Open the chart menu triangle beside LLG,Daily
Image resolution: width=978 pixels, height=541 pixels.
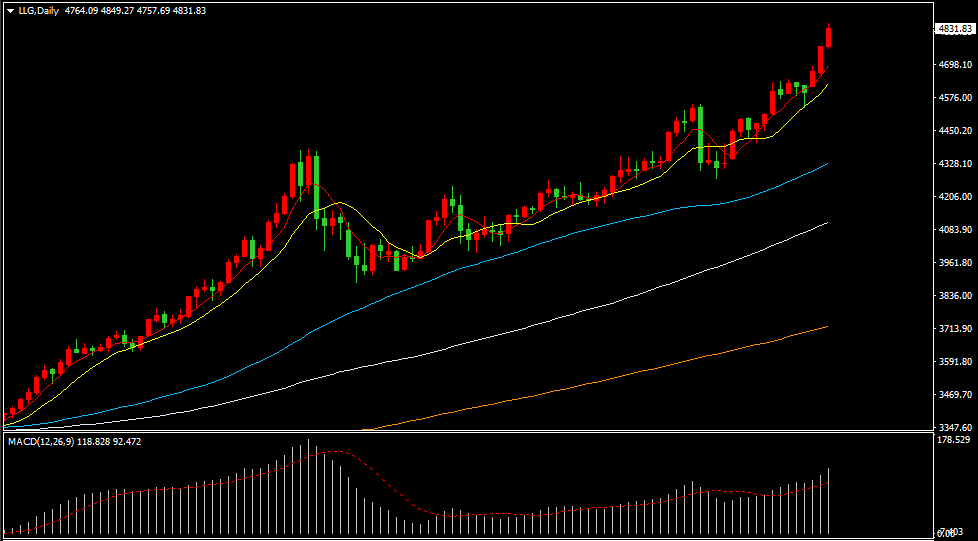(x=11, y=11)
